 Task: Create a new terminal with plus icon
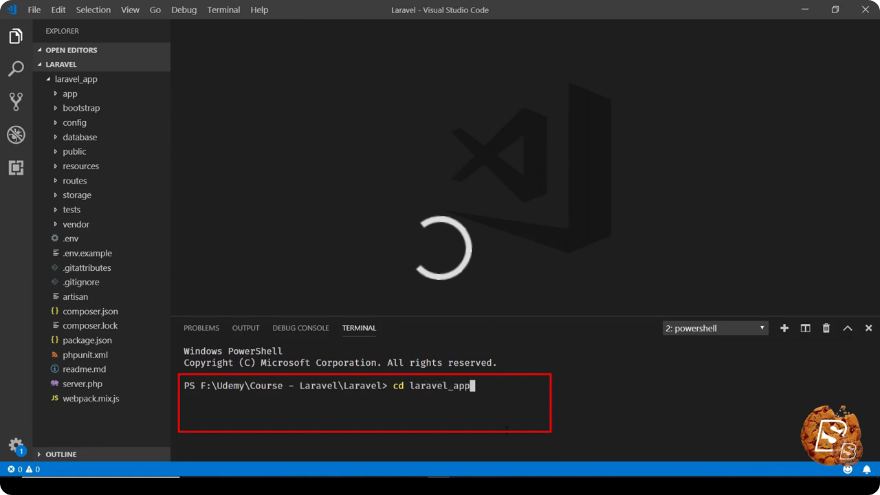click(784, 328)
